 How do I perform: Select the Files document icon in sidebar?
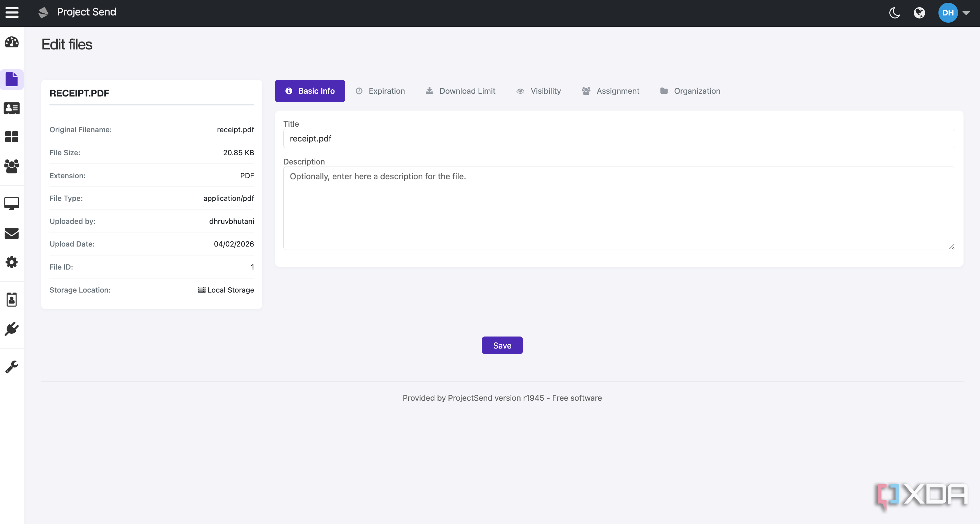12,79
